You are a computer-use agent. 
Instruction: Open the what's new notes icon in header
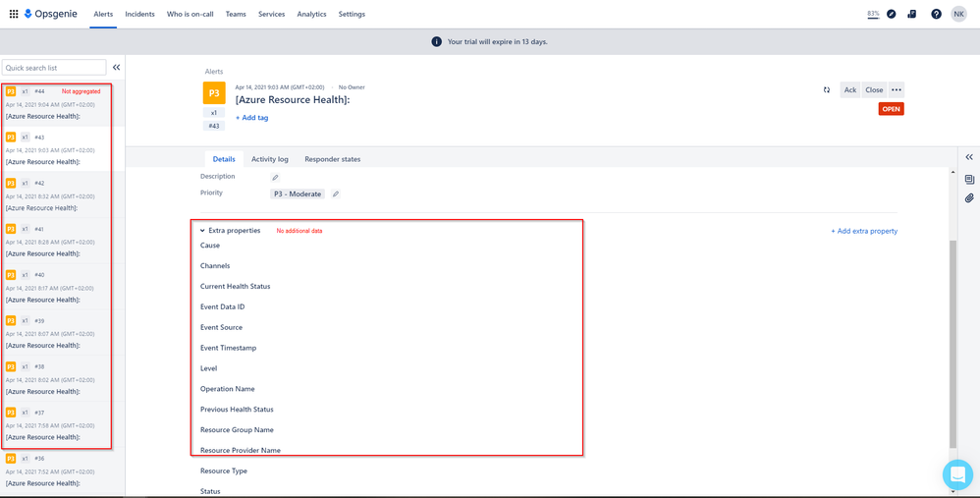[912, 14]
